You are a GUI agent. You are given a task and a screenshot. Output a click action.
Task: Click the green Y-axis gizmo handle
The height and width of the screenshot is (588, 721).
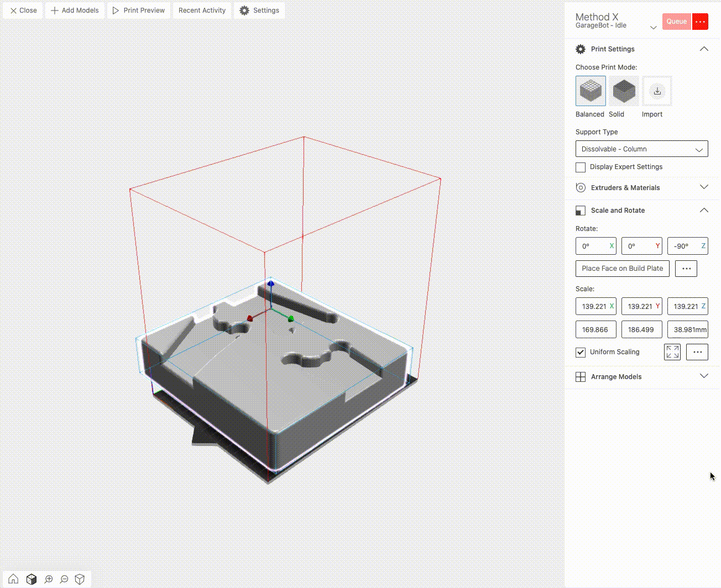pyautogui.click(x=291, y=319)
